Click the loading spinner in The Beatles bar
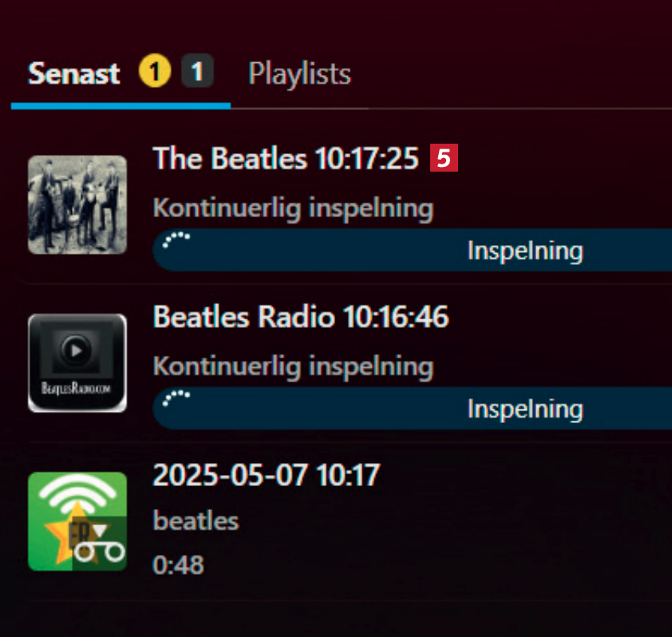 pyautogui.click(x=176, y=240)
